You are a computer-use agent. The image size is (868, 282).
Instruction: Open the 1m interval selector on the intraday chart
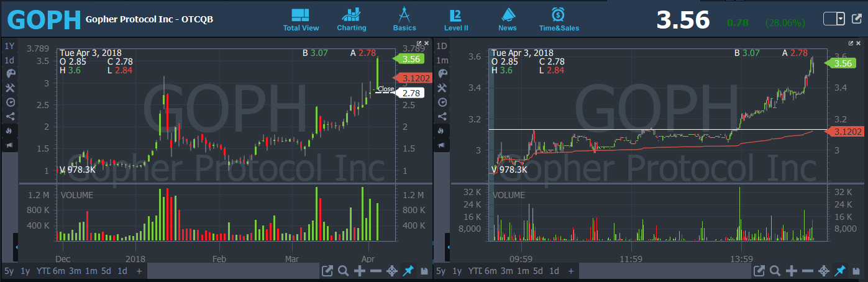(x=442, y=60)
